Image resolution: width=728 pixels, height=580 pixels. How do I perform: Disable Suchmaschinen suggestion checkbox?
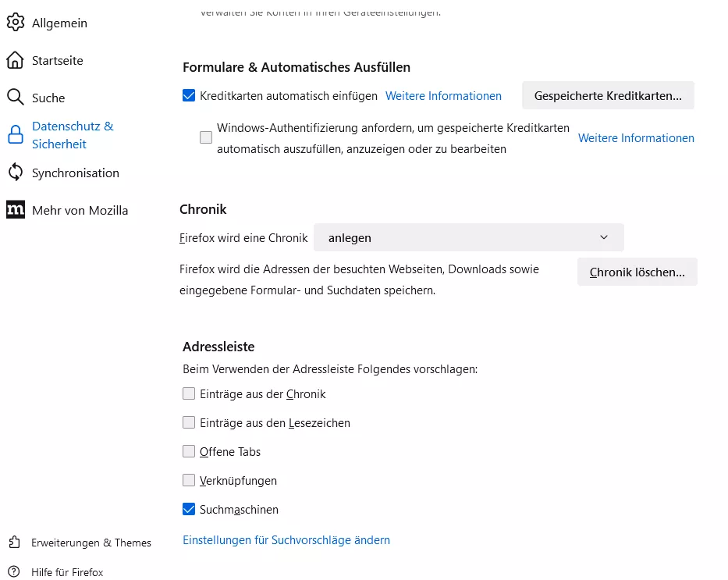click(x=189, y=510)
